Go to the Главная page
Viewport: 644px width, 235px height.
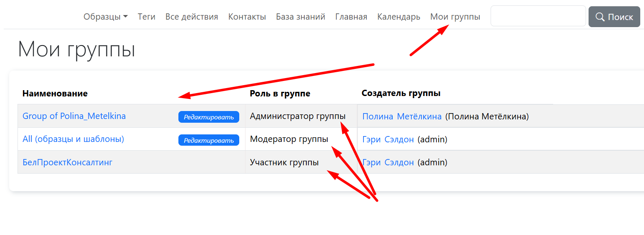[x=351, y=17]
